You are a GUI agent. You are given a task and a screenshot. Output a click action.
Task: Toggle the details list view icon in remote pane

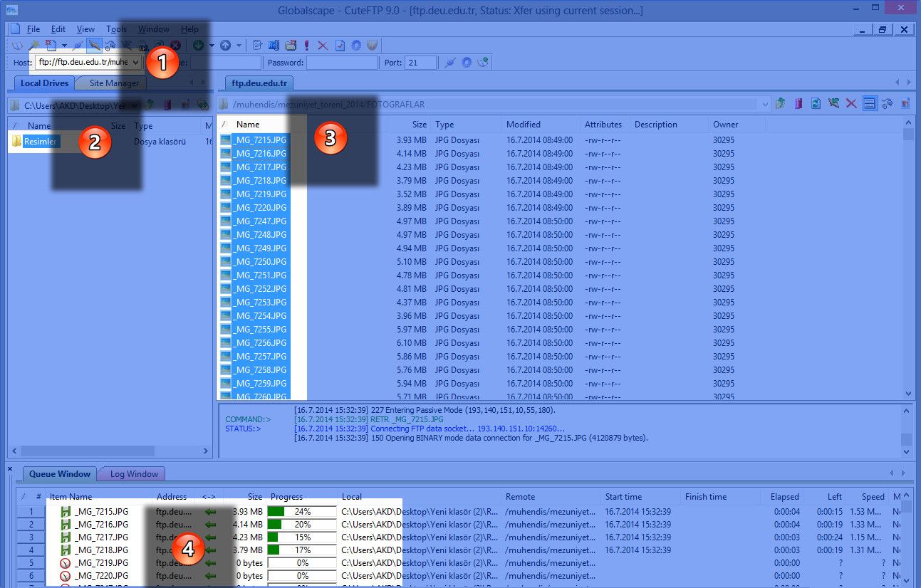coord(869,104)
